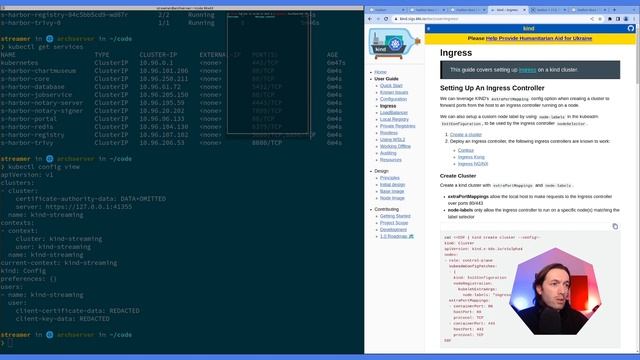This screenshot has width=640, height=360.
Task: Open the Home sidebar link
Action: tap(380, 72)
